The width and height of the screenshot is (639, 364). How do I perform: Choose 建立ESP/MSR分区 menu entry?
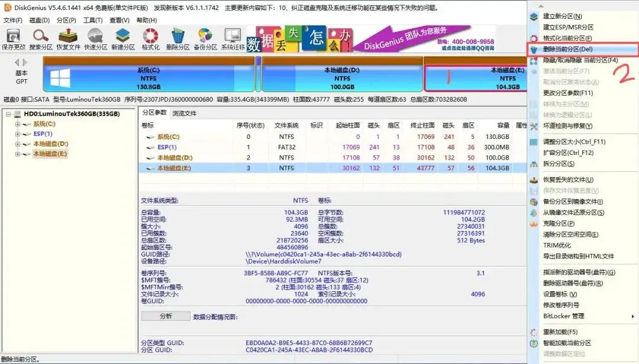[568, 27]
